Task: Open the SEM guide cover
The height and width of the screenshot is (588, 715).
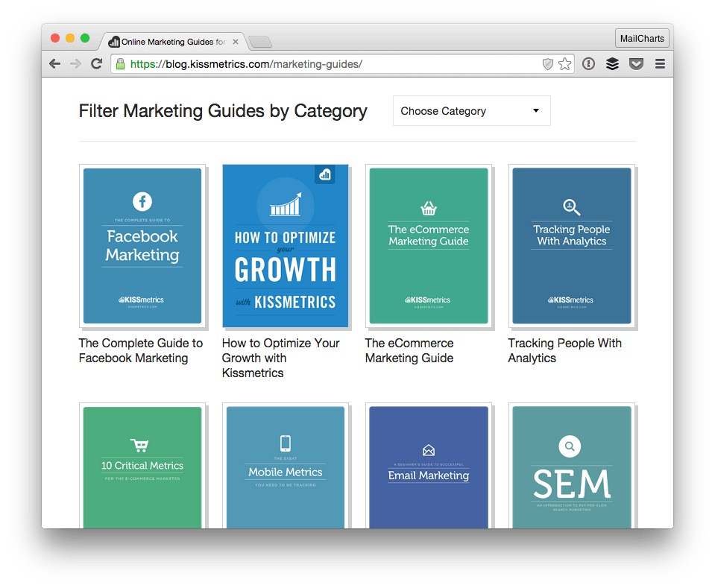Action: pos(572,466)
